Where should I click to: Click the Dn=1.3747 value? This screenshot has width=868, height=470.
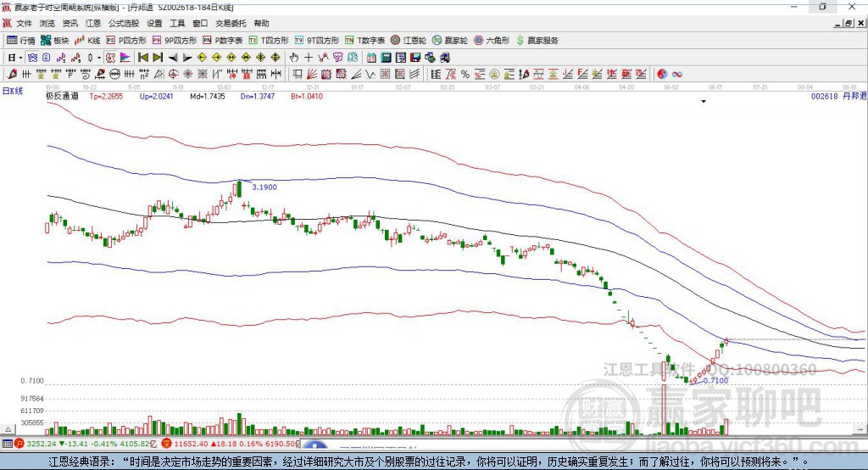pos(258,96)
